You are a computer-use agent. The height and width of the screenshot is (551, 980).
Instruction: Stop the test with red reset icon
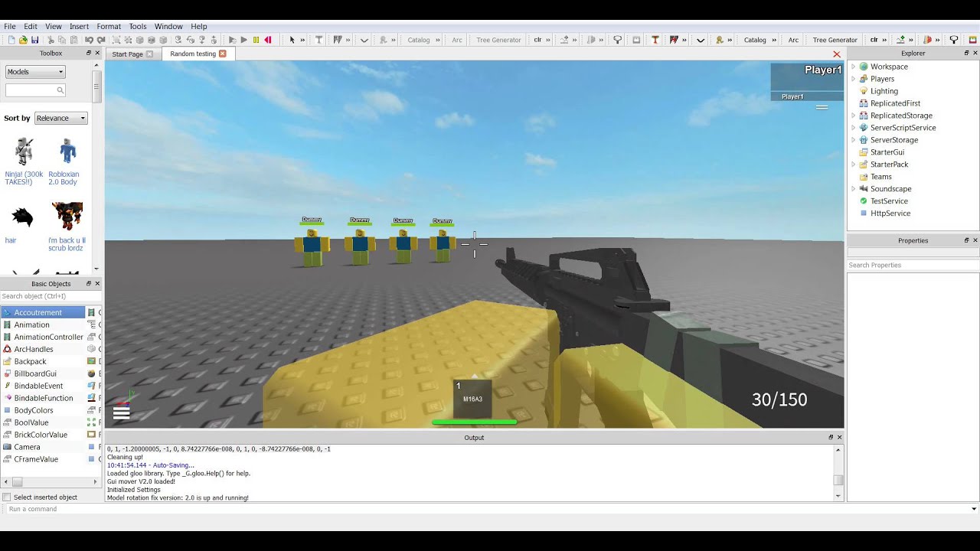click(x=268, y=40)
